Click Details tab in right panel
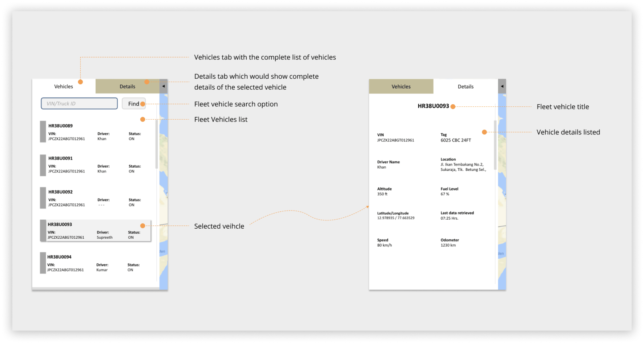 (465, 87)
